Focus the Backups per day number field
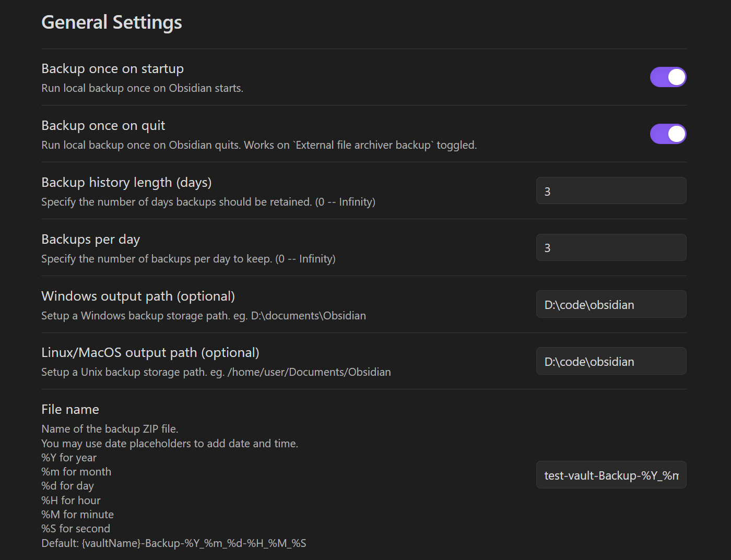The image size is (731, 560). (x=611, y=248)
